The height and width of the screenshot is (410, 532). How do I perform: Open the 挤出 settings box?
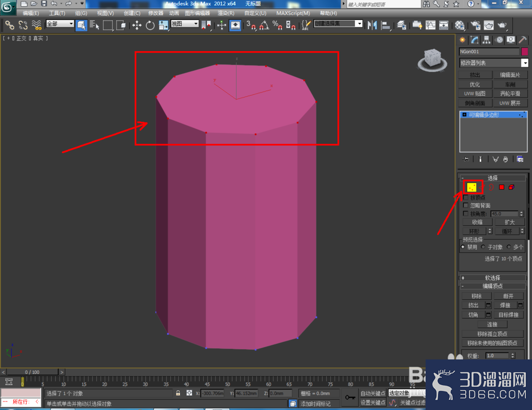pos(488,305)
